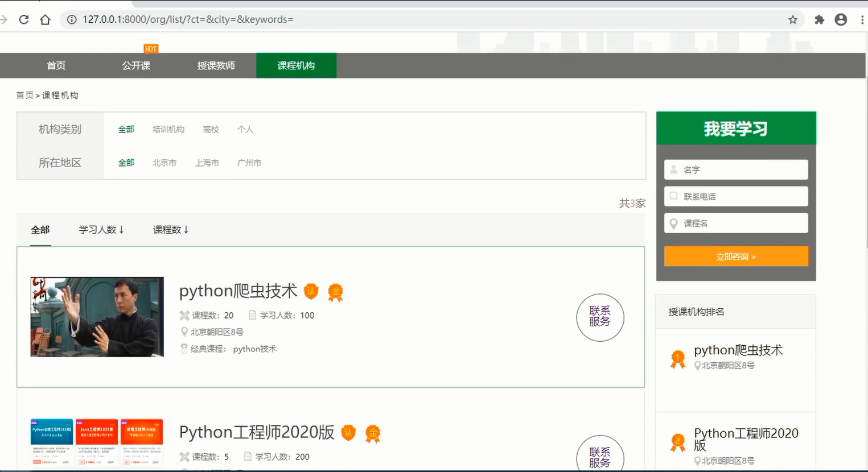Click the 联系电话 input field
Viewport: 868px width, 472px height.
(x=735, y=196)
